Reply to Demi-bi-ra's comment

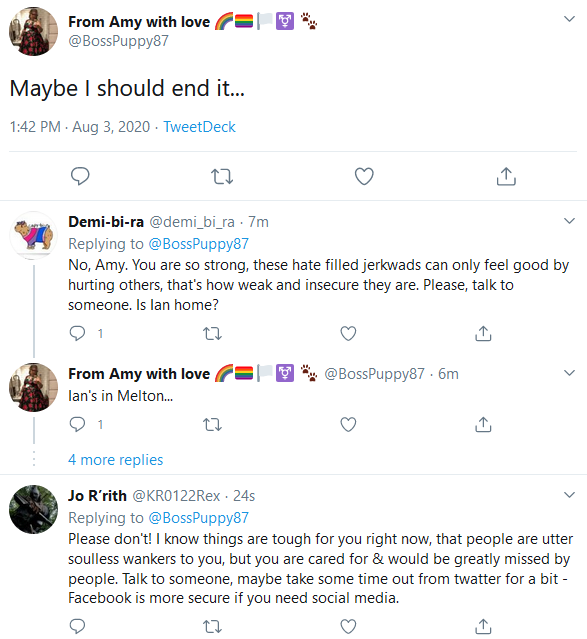click(x=77, y=333)
